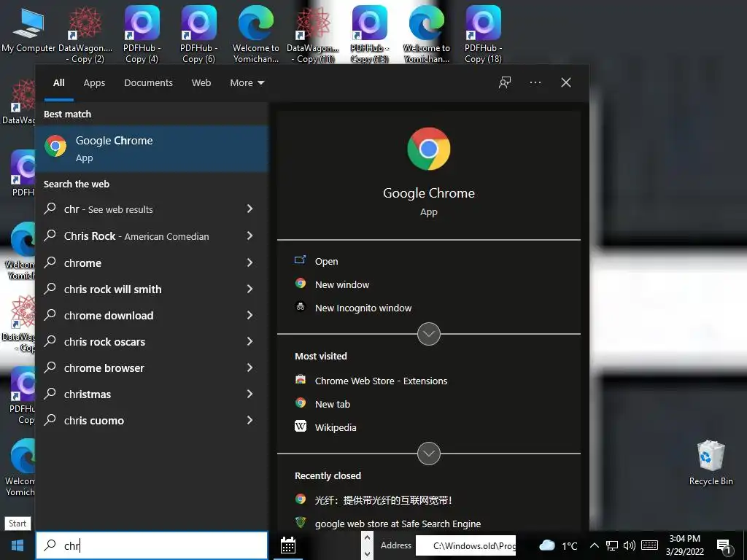Viewport: 747px width, 560px height.
Task: Click the down arrow beside the Address toolbar
Action: click(367, 553)
